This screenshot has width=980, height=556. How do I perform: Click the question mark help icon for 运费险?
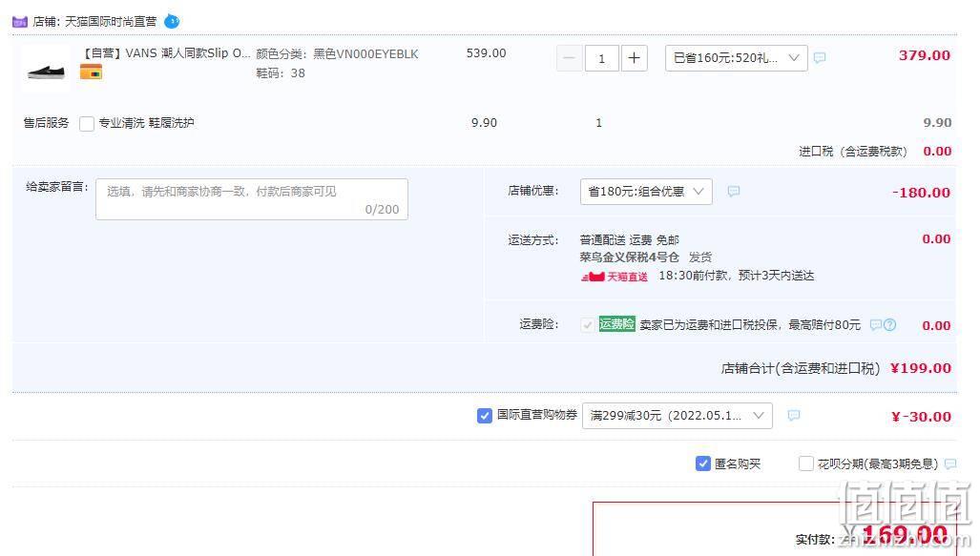[x=890, y=325]
